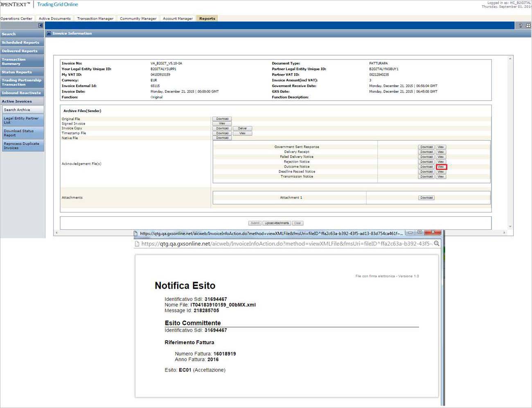Click scroll up arrow of invoice panel
This screenshot has width=532, height=408.
510,58
